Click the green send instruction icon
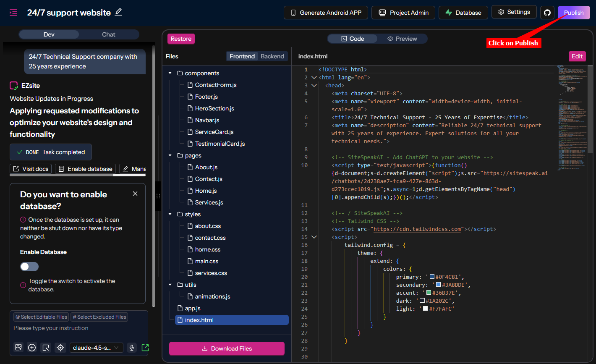The width and height of the screenshot is (596, 364). tap(145, 348)
